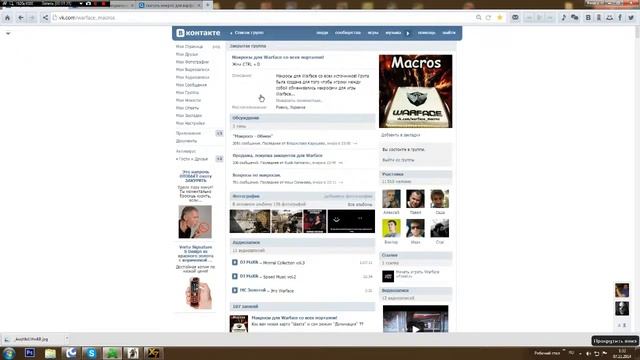Open the mail envelope toolbar icon
This screenshot has width=640, height=360.
(x=515, y=18)
